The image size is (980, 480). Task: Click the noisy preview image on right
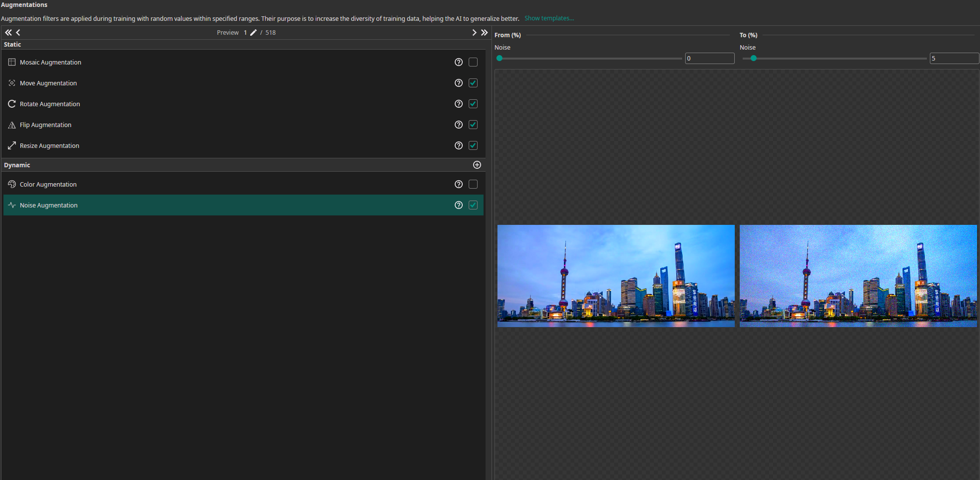pos(858,276)
